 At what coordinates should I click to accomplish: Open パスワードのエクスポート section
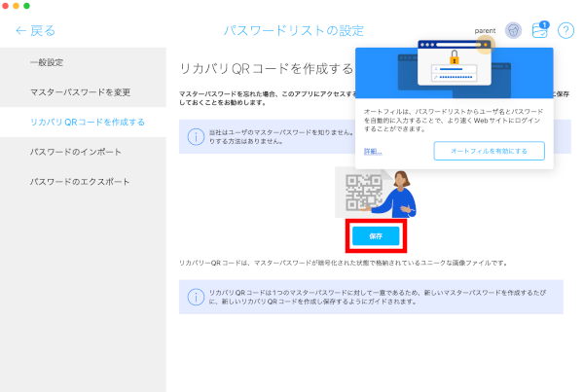tap(83, 182)
